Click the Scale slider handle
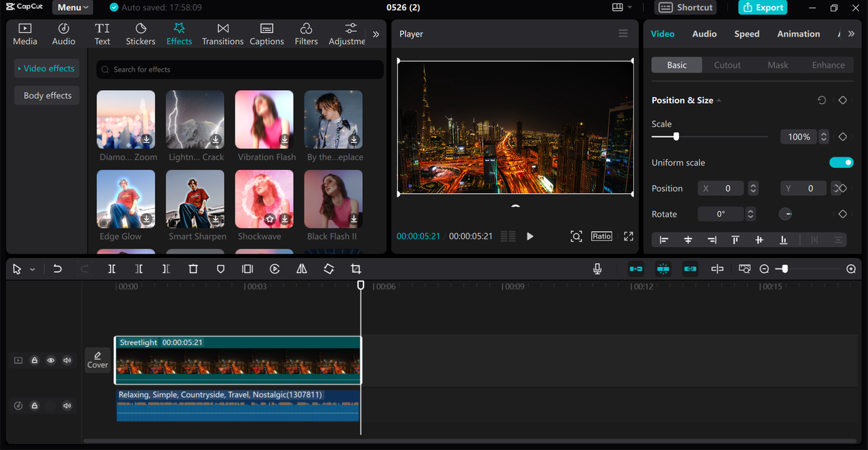 pos(676,136)
